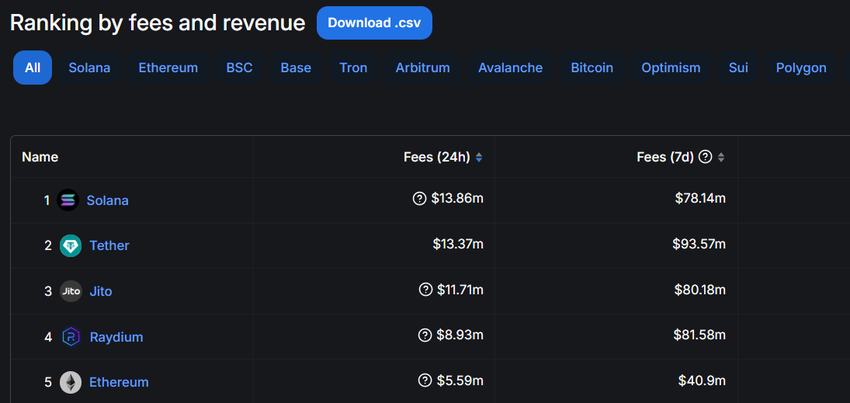Click the Name column header
Viewport: 850px width, 403px height.
coord(40,157)
